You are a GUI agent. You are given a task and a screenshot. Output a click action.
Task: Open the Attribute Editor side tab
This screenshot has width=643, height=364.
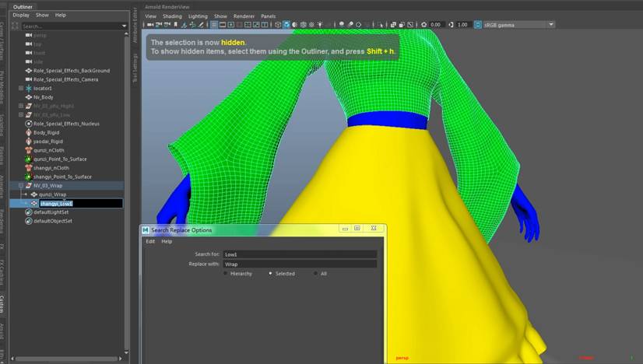coord(135,26)
